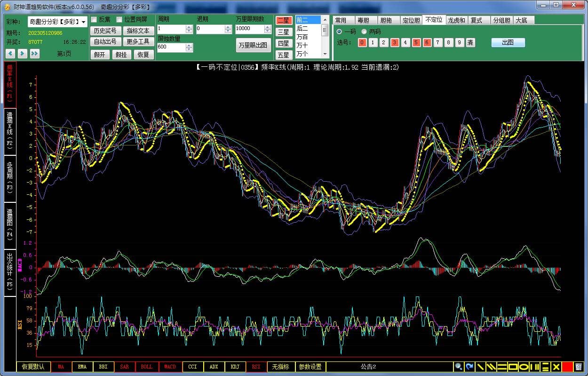Increase the 周期 value with up arrow
The width and height of the screenshot is (588, 376).
[x=189, y=27]
